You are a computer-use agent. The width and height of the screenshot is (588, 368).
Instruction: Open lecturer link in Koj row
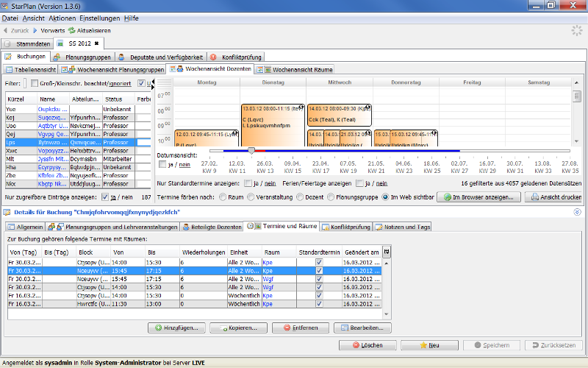(x=52, y=118)
